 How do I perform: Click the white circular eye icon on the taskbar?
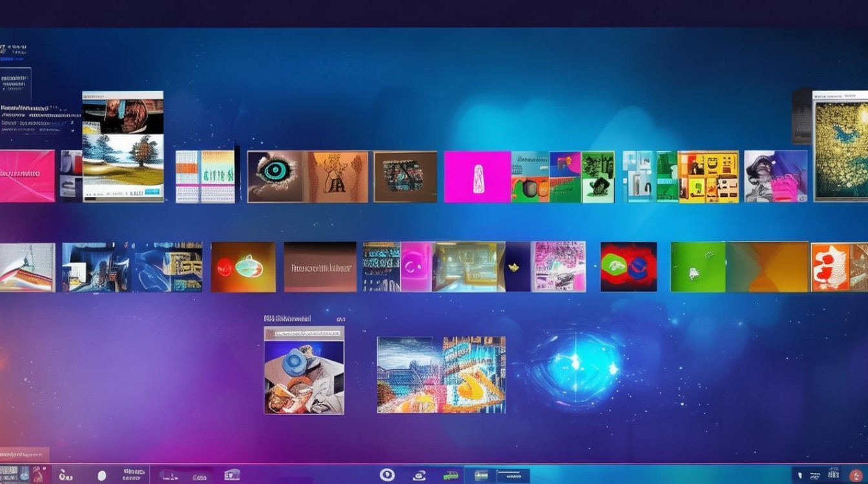point(387,475)
